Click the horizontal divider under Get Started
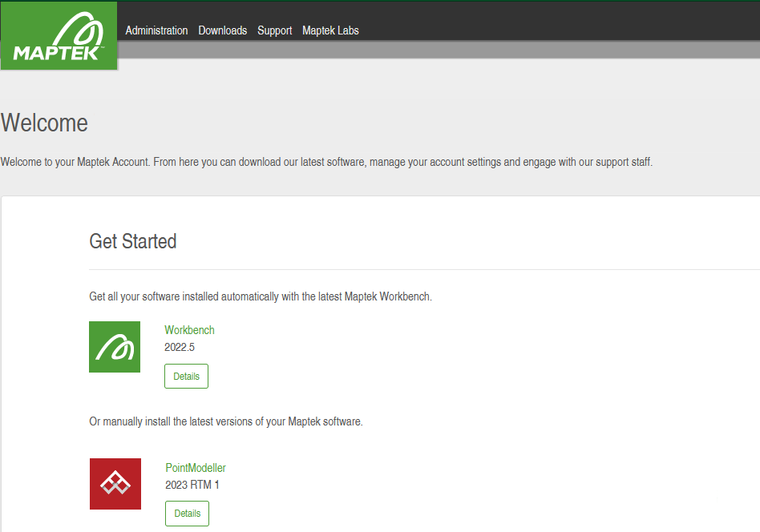760x532 pixels. [425, 269]
